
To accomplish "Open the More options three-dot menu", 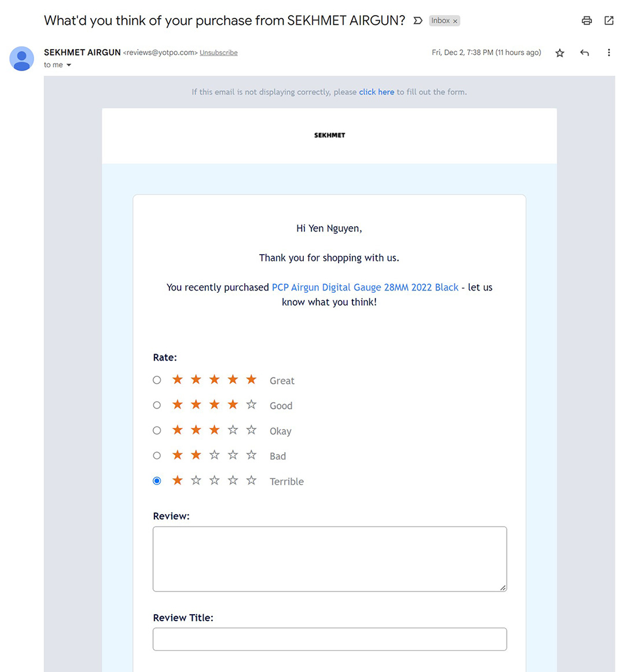I will point(609,53).
